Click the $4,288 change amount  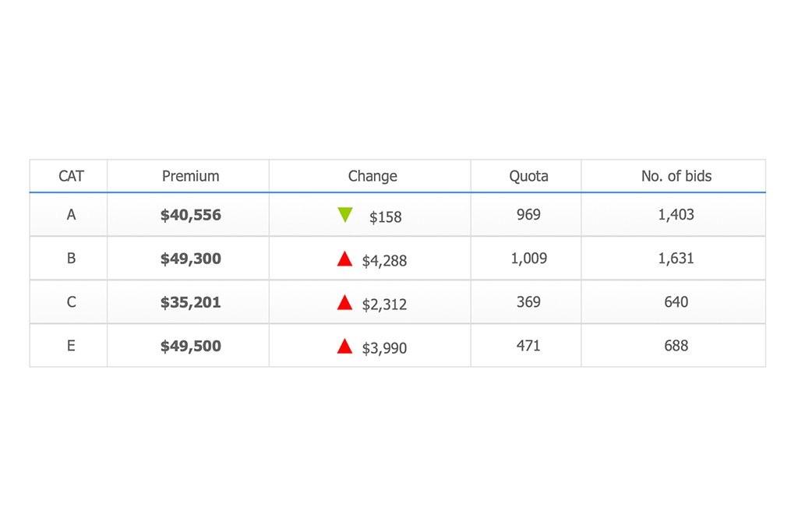(384, 261)
